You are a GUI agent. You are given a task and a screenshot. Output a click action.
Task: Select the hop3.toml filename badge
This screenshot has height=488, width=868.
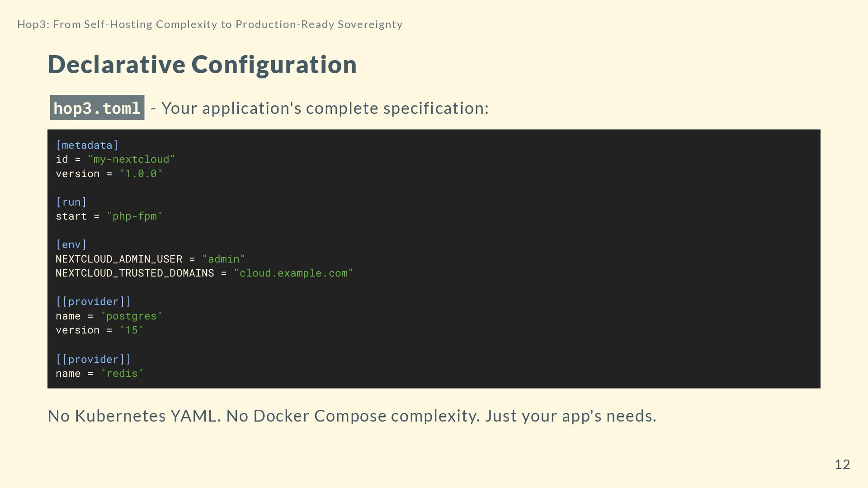click(x=97, y=108)
